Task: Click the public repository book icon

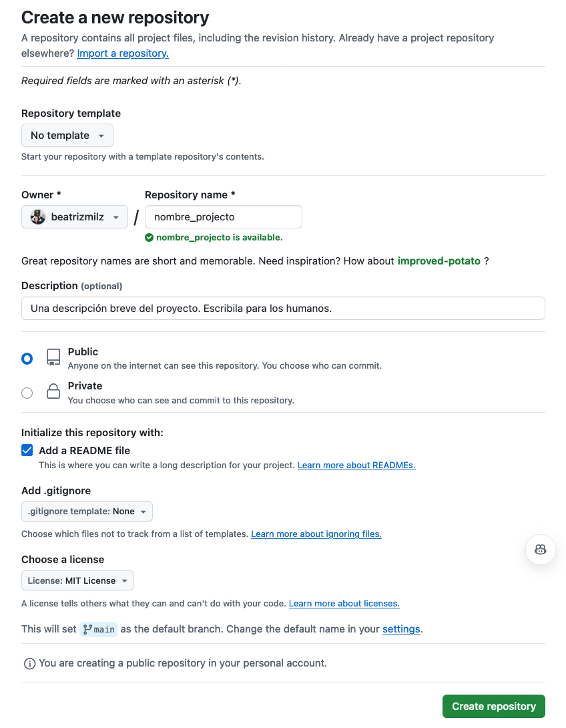Action: pyautogui.click(x=53, y=357)
